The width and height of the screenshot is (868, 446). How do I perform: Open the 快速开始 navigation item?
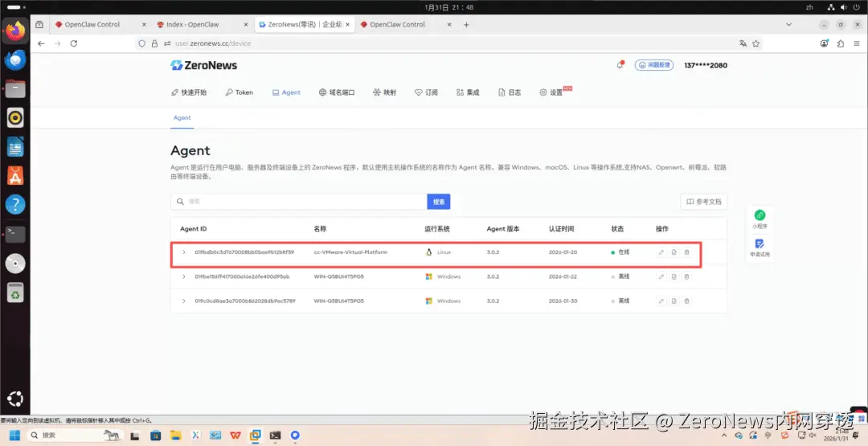click(x=189, y=92)
